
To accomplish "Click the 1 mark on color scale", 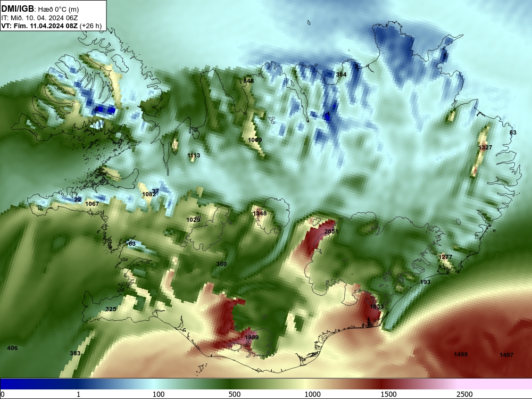I will (x=78, y=394).
